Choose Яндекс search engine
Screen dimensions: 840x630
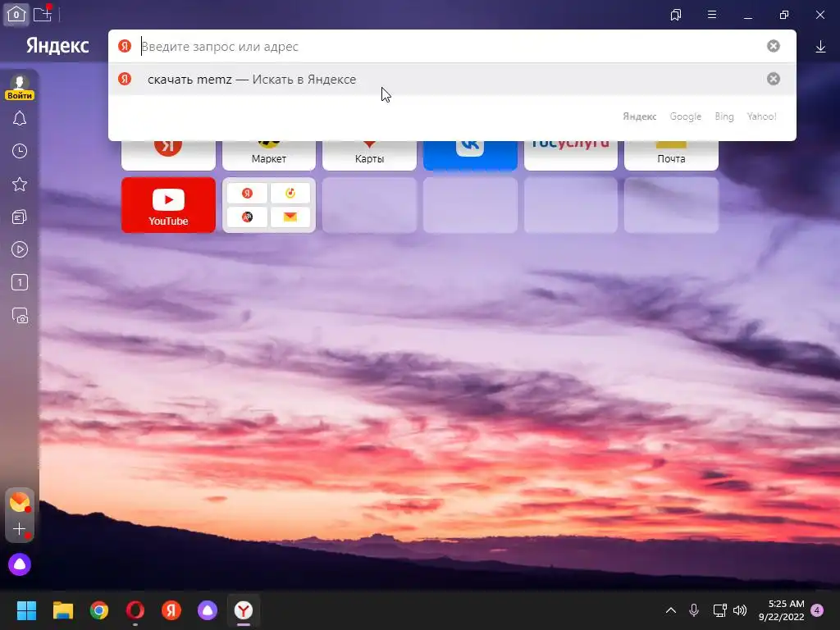[639, 116]
